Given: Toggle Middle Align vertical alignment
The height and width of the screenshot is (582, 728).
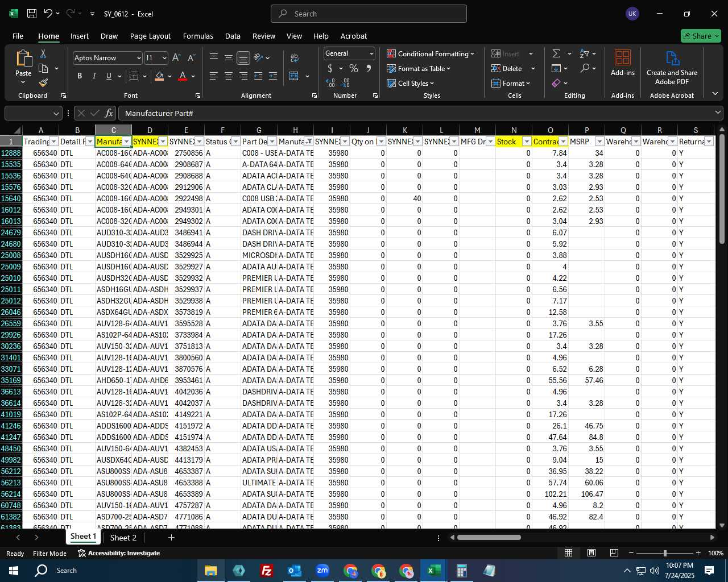Looking at the screenshot, I should [229, 58].
